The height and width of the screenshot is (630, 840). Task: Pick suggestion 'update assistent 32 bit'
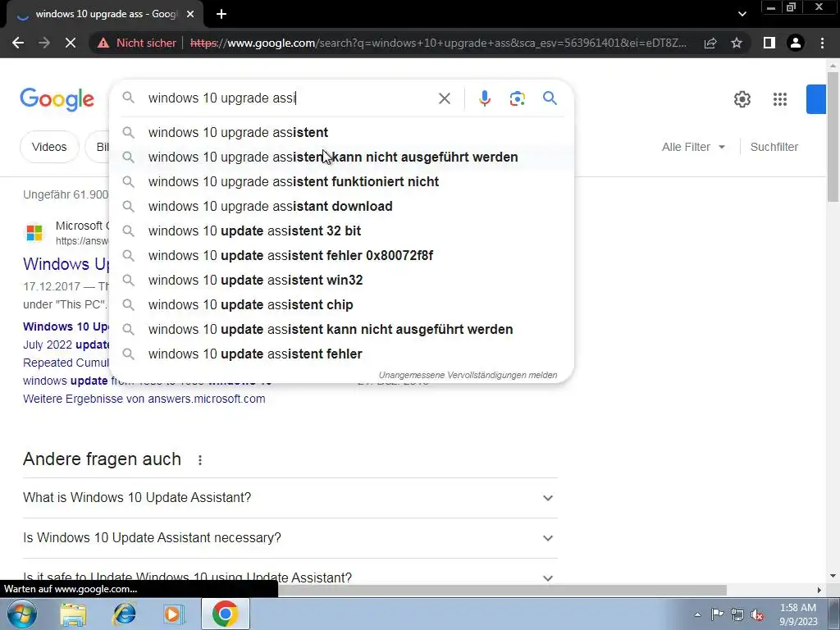[341, 231]
